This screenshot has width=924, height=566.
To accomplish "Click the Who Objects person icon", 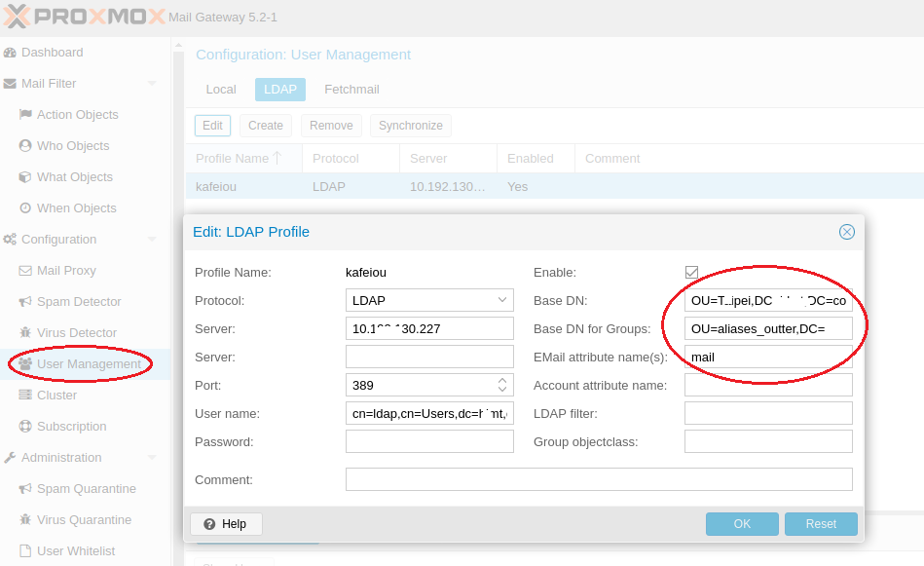I will click(25, 145).
